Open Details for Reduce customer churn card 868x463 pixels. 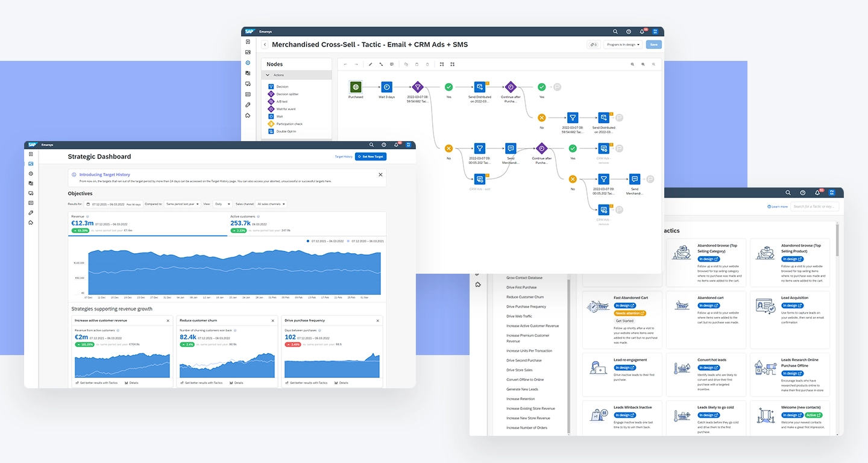[236, 383]
